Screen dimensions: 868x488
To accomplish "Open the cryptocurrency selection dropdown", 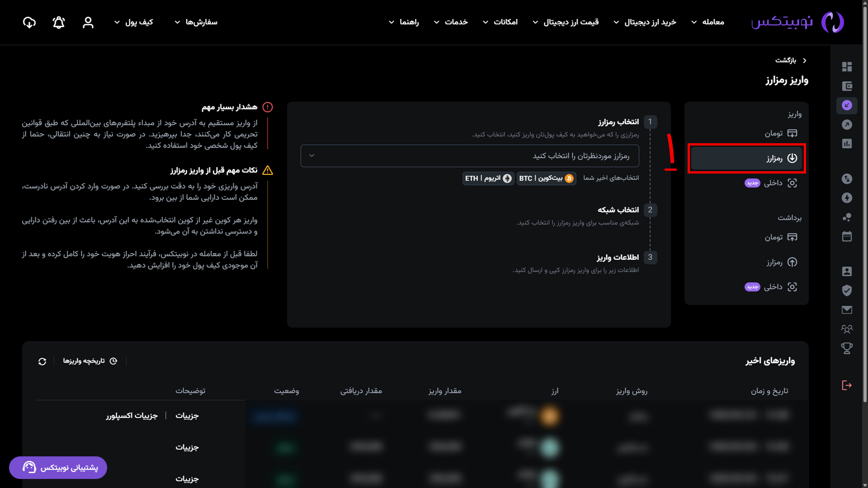I will point(470,156).
